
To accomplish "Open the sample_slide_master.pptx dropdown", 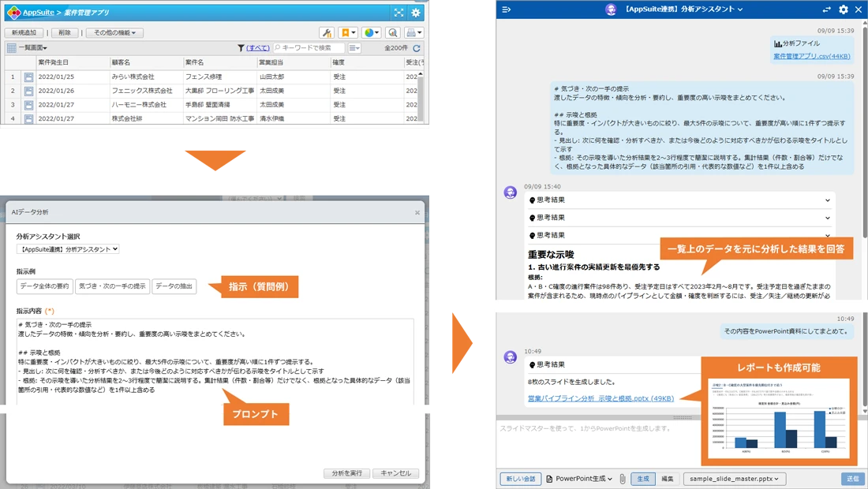I will click(734, 479).
